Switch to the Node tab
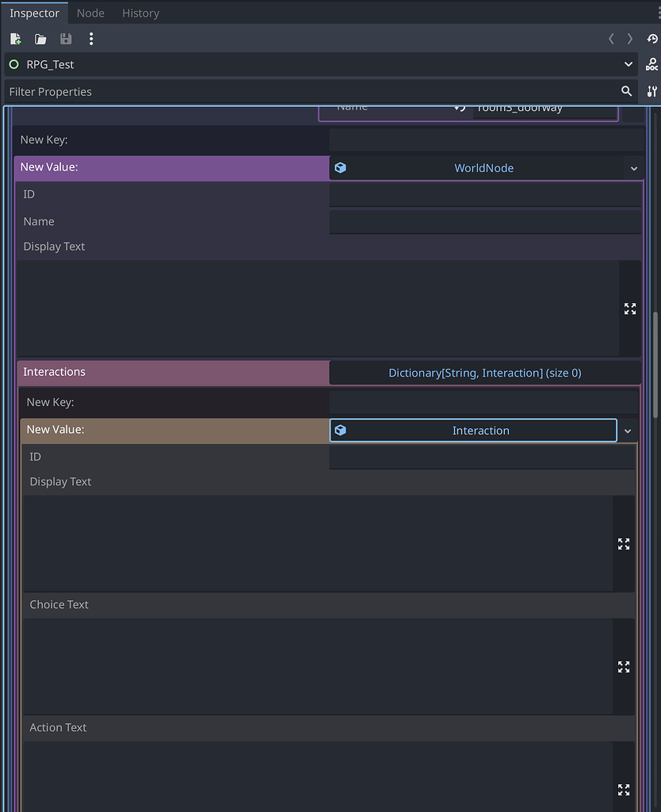 [x=90, y=13]
